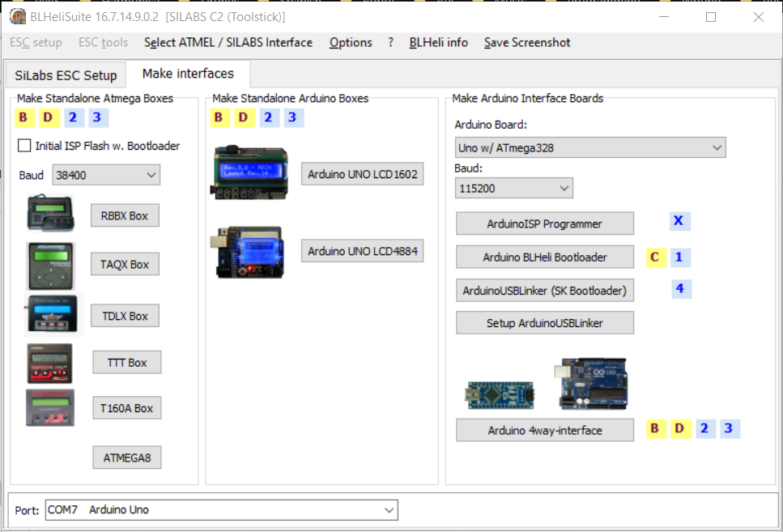Screen dimensions: 783x532
Task: Click C badge beside Arduino BLHeli Bootloader
Action: (655, 257)
